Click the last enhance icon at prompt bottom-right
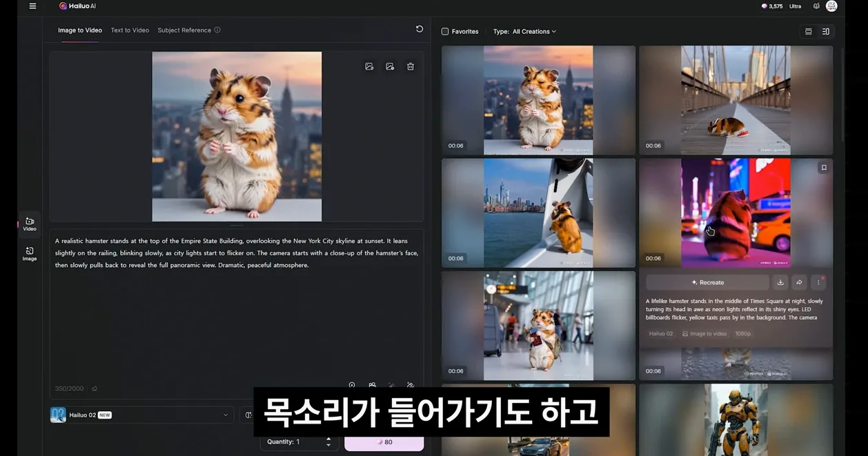 [411, 386]
